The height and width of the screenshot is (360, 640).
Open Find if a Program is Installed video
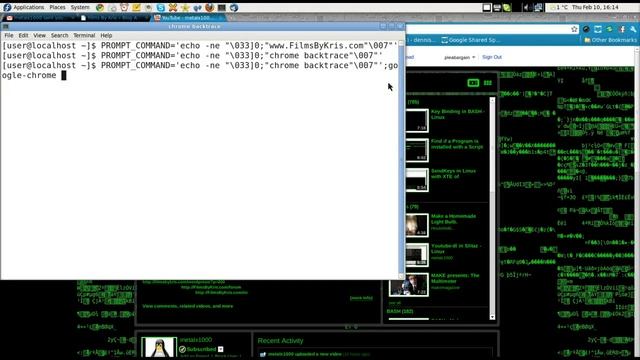point(457,144)
